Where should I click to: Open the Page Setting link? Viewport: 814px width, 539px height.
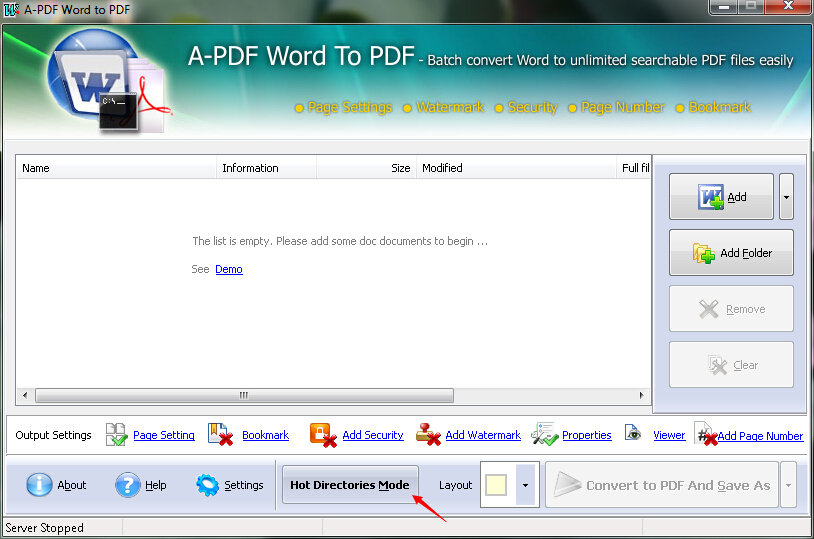click(x=164, y=435)
